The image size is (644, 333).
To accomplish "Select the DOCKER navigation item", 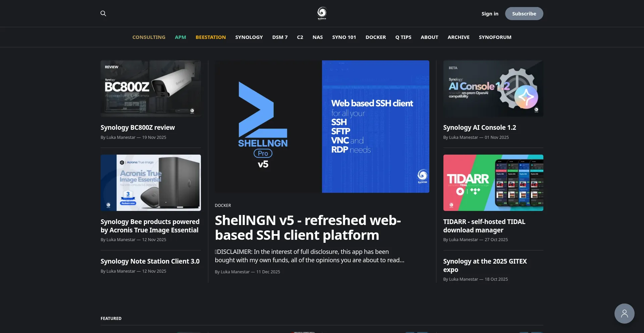I will (x=375, y=37).
